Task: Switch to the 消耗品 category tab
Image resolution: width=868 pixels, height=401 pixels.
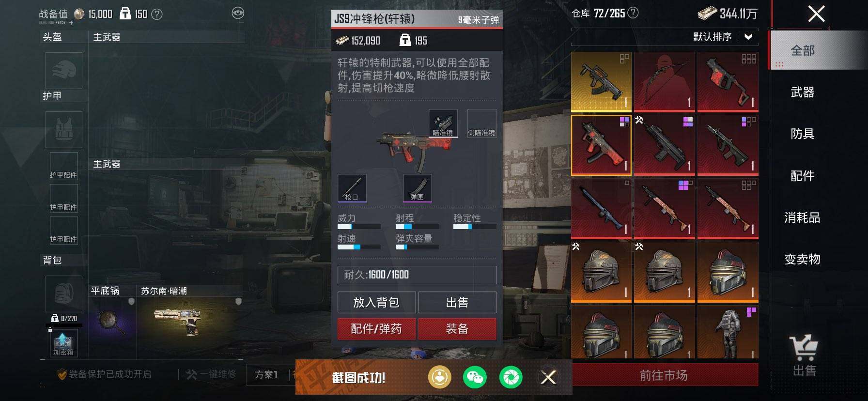Action: [803, 217]
